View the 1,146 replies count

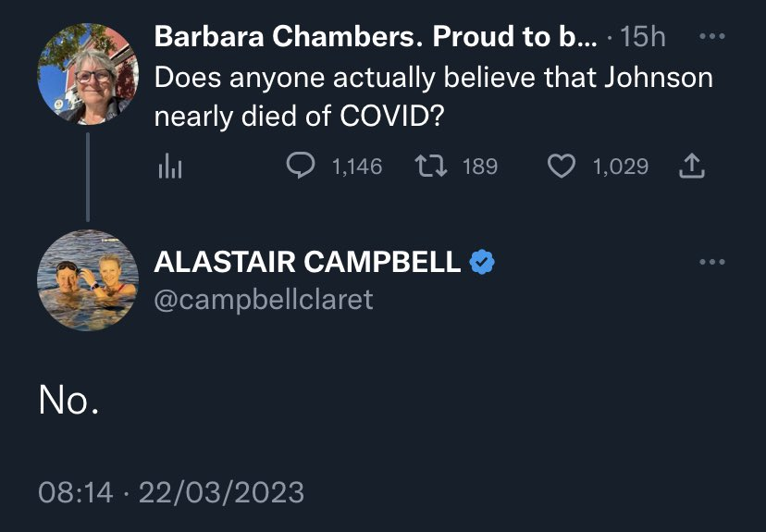[356, 167]
